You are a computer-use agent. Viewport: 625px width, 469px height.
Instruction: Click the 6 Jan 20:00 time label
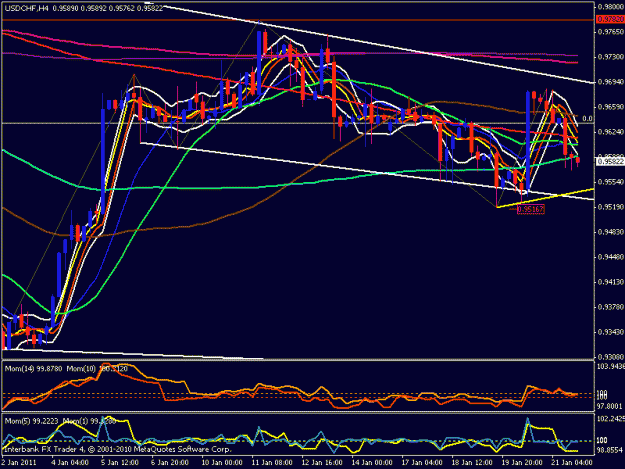169,463
